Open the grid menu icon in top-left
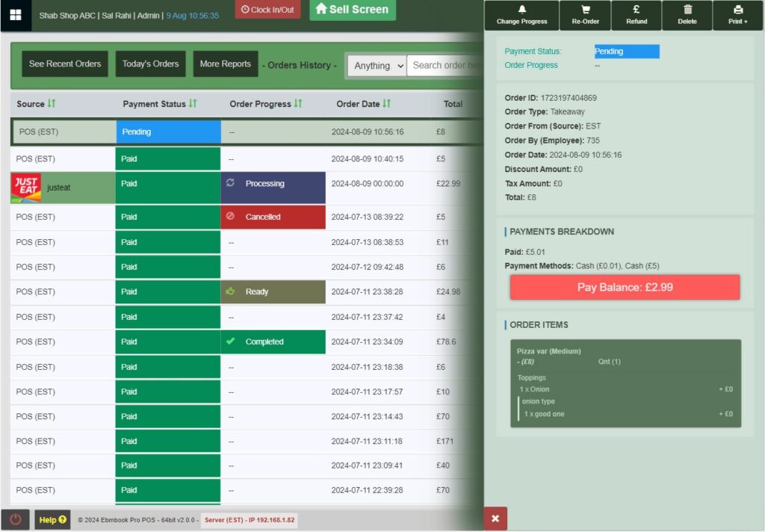 tap(16, 15)
